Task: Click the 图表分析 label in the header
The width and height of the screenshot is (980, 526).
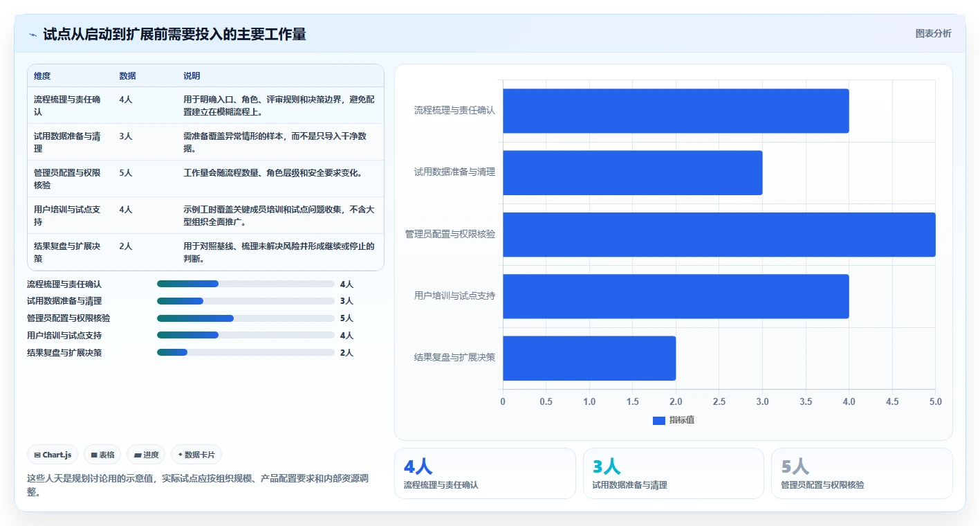Action: (933, 33)
